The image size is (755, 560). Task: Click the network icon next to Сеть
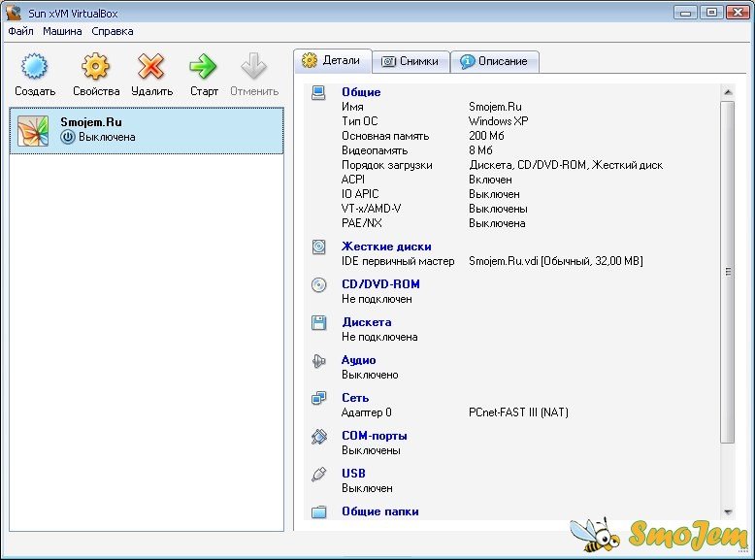[319, 399]
